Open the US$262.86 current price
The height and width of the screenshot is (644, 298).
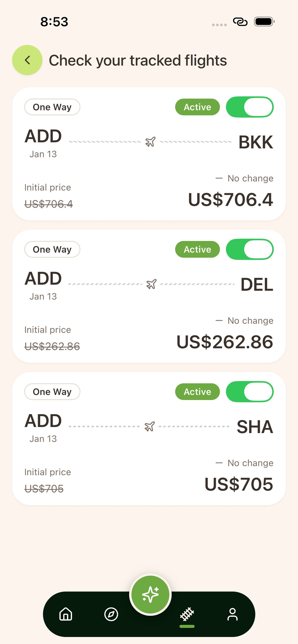(225, 342)
